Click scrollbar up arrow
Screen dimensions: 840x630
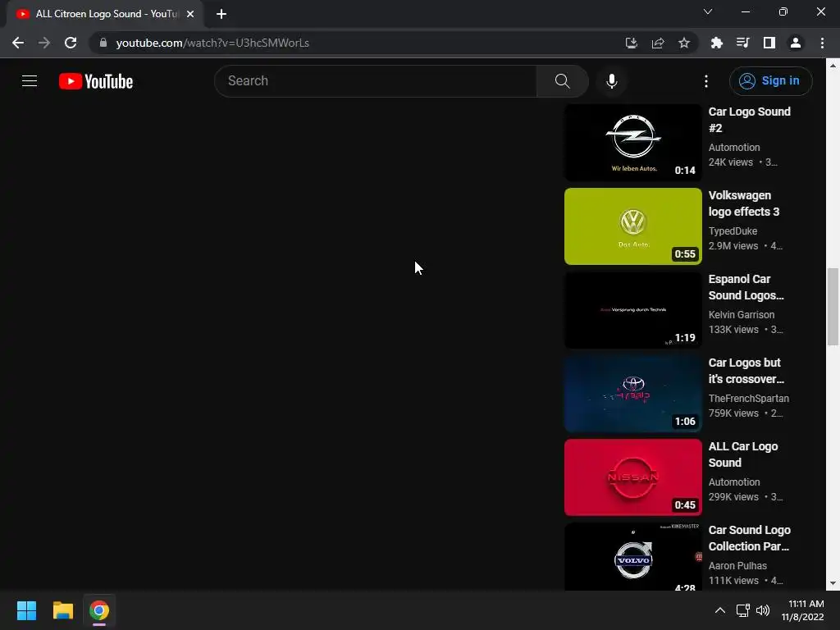(x=833, y=66)
